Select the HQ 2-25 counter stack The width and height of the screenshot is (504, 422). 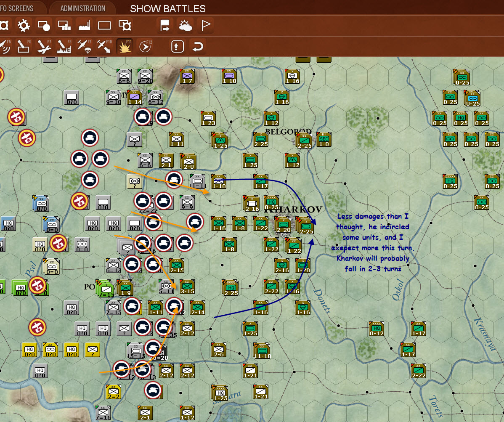(230, 288)
